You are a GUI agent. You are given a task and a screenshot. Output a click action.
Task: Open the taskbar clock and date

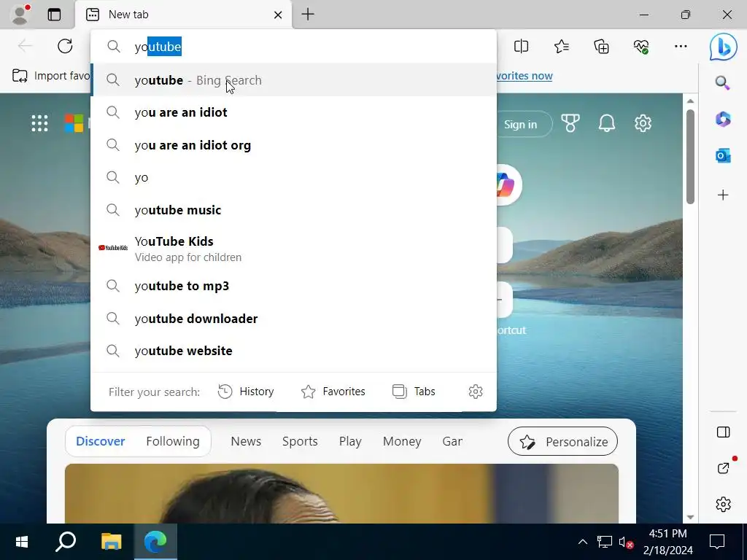pyautogui.click(x=668, y=542)
